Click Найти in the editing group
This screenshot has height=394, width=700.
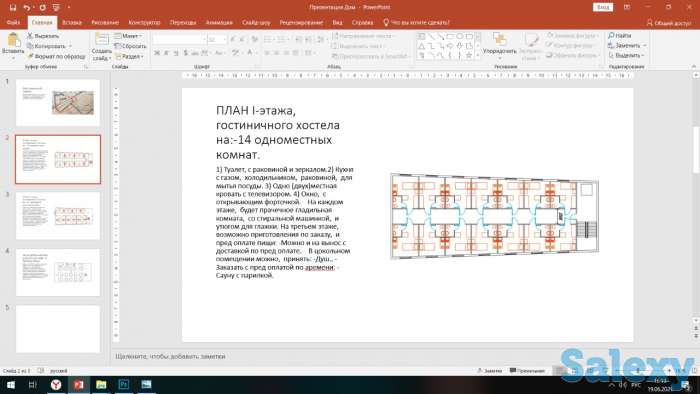point(620,35)
